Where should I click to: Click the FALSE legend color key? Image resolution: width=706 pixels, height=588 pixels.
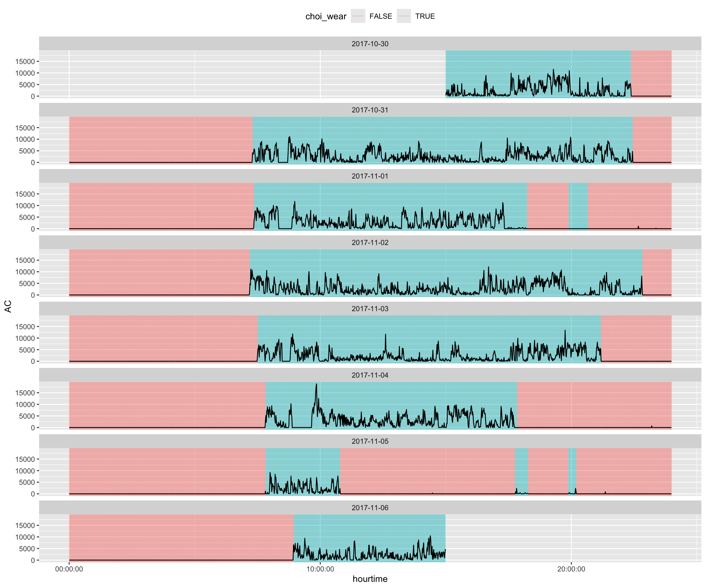coord(358,16)
